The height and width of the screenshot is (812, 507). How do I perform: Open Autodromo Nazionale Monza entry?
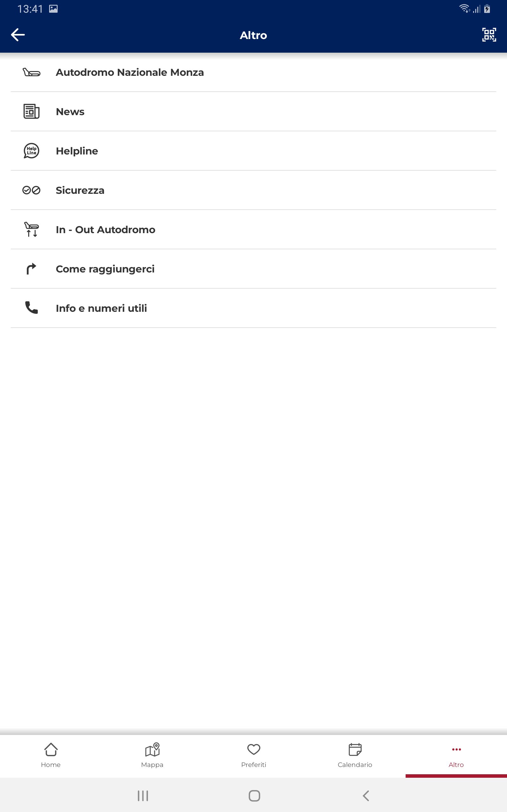pos(253,72)
